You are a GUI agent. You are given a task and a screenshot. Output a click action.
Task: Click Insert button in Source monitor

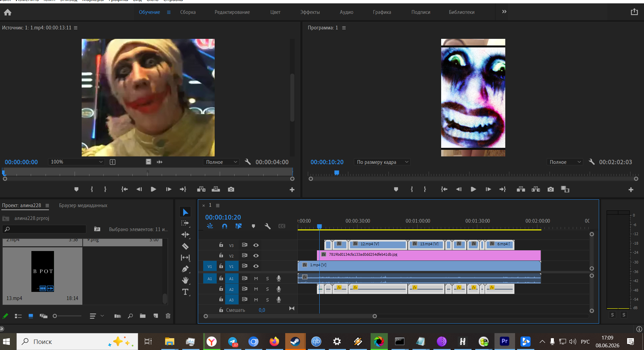coord(201,189)
